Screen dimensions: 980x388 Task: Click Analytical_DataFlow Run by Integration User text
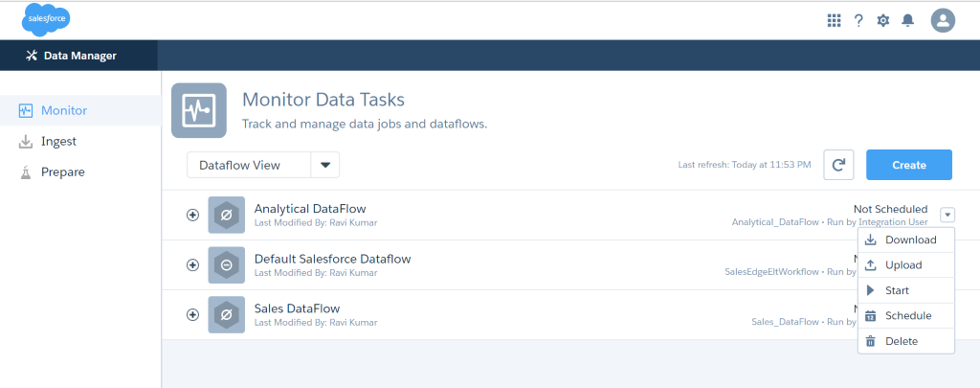(830, 222)
